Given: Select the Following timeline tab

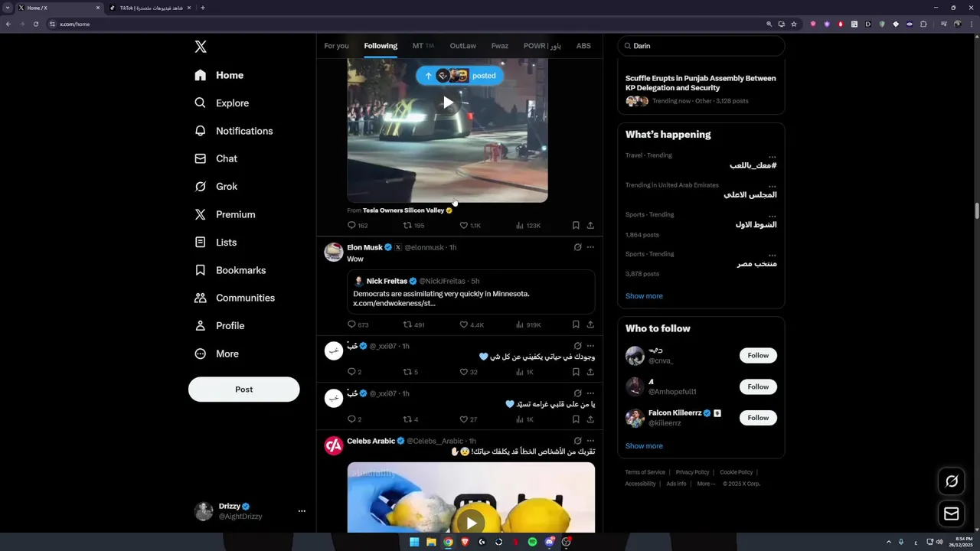Looking at the screenshot, I should click(x=381, y=46).
